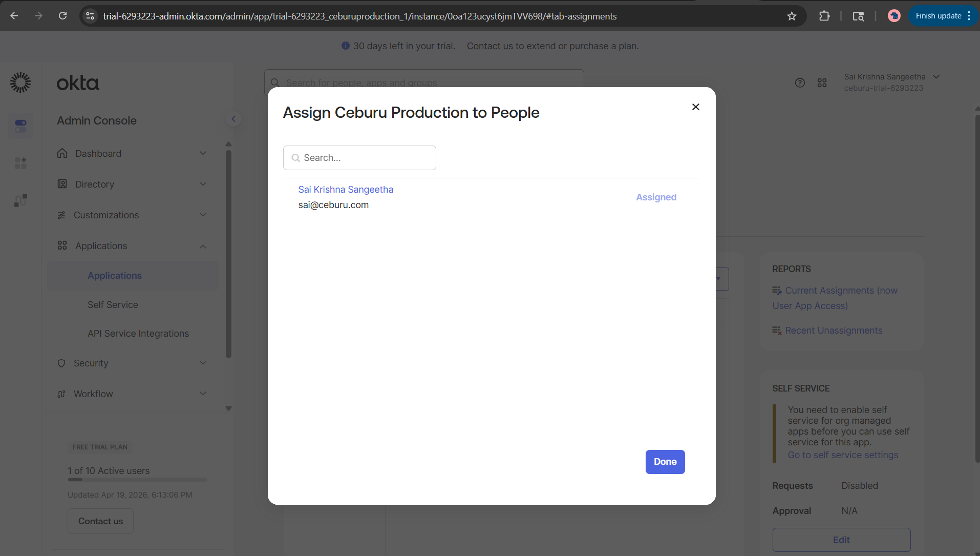Select the Admin Console toggle icon in rail
Image resolution: width=980 pixels, height=556 pixels.
click(x=20, y=126)
